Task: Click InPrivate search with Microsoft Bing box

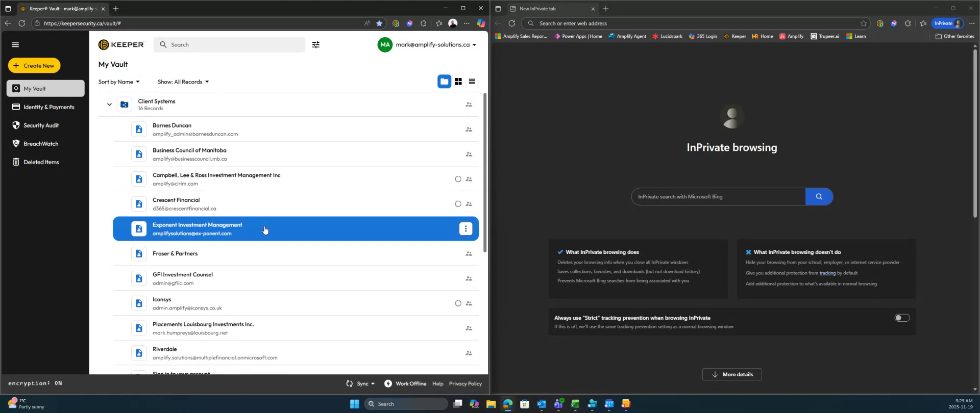Action: pos(718,197)
